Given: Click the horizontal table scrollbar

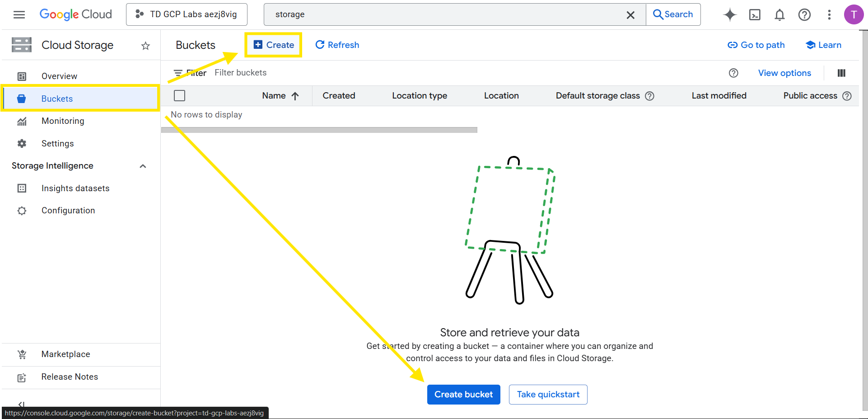Looking at the screenshot, I should tap(319, 130).
